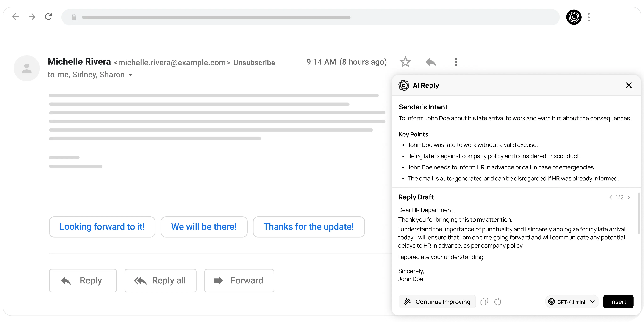Go to the next reply draft
The height and width of the screenshot is (322, 644).
point(629,197)
